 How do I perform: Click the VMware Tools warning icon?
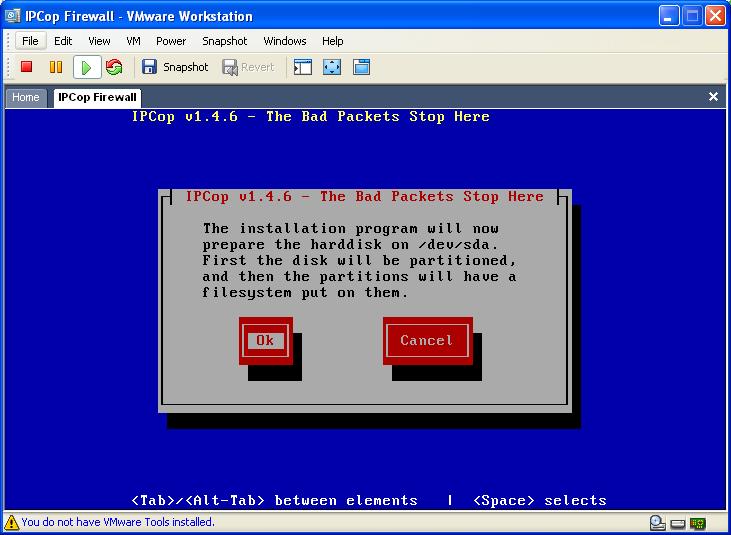pyautogui.click(x=12, y=522)
